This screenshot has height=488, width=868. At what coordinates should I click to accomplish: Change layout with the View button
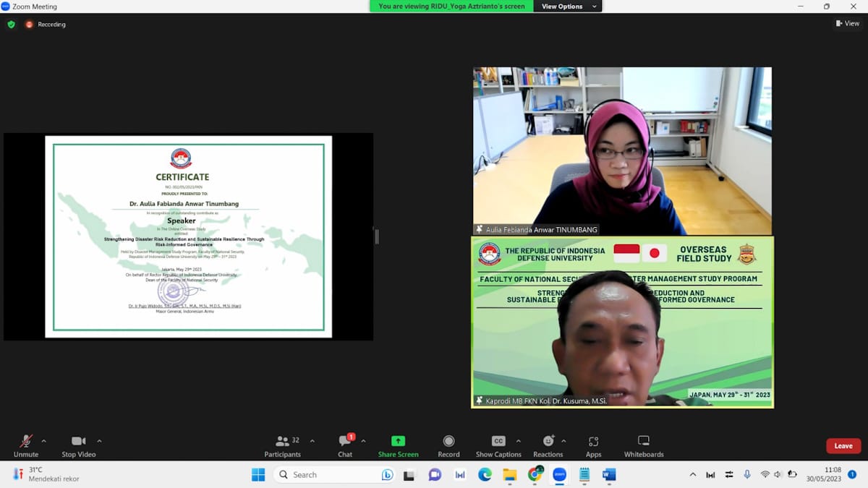pyautogui.click(x=848, y=23)
